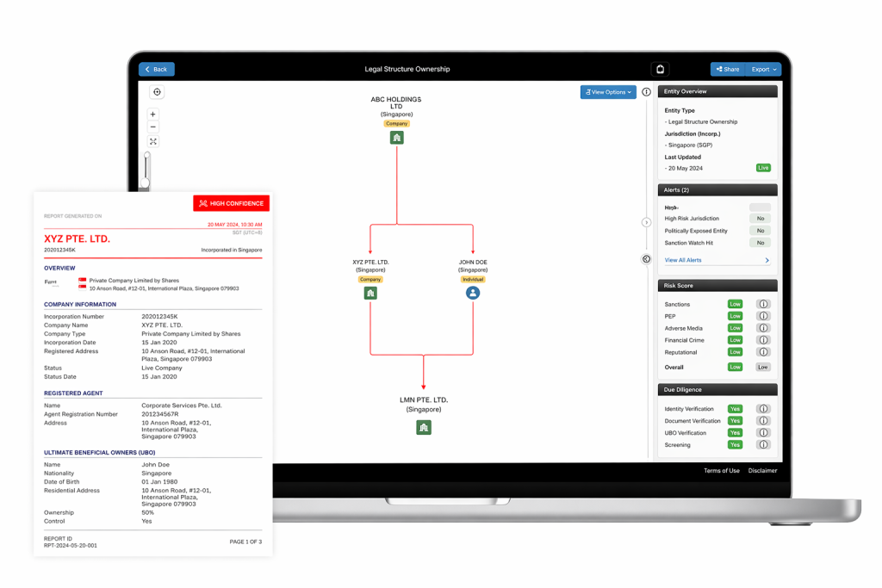Open the View Options dropdown
The height and width of the screenshot is (588, 882).
[x=608, y=92]
